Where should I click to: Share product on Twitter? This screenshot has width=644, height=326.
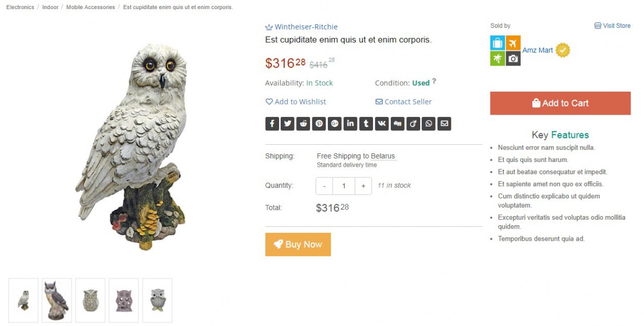[x=288, y=124]
